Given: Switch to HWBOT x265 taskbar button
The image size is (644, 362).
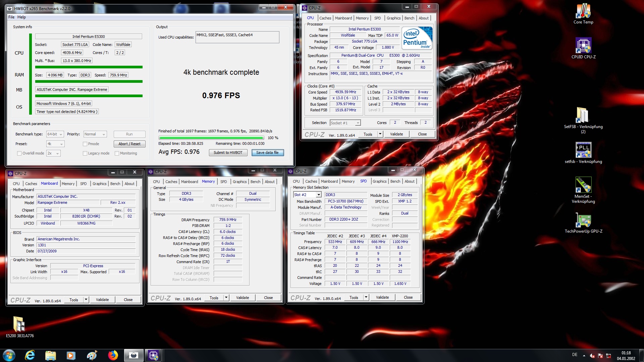Looking at the screenshot, I should pos(133,355).
